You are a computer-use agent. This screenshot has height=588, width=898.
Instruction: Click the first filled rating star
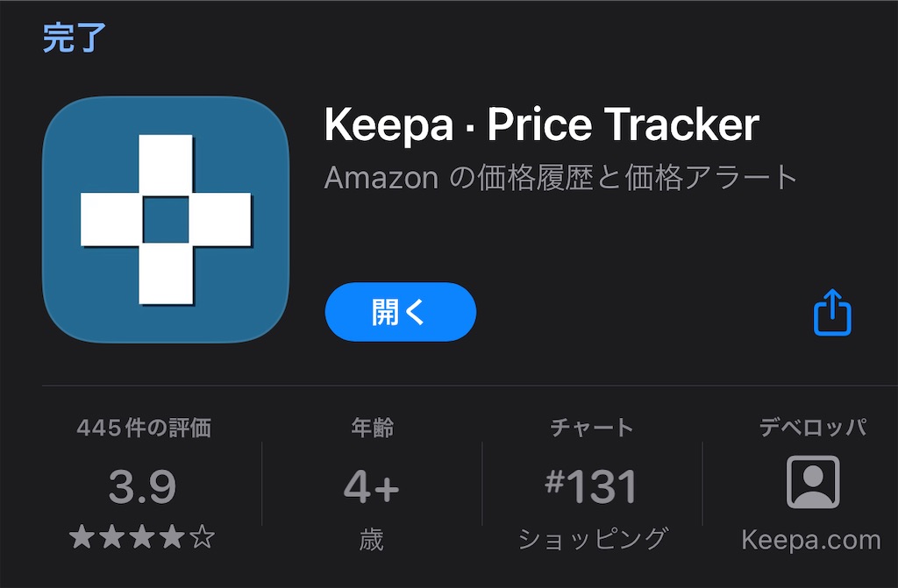coord(82,538)
